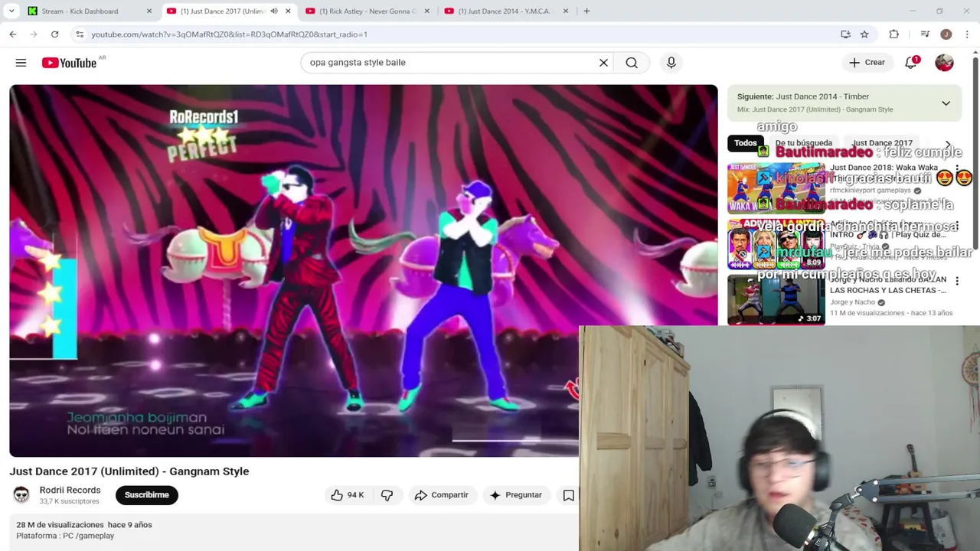Show more filter chips with the arrow
This screenshot has width=980, height=551.
click(x=948, y=144)
